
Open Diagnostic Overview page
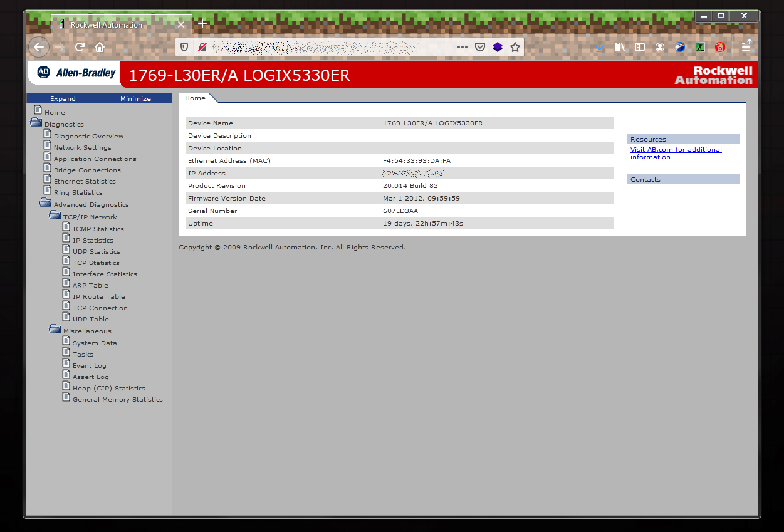[x=88, y=136]
